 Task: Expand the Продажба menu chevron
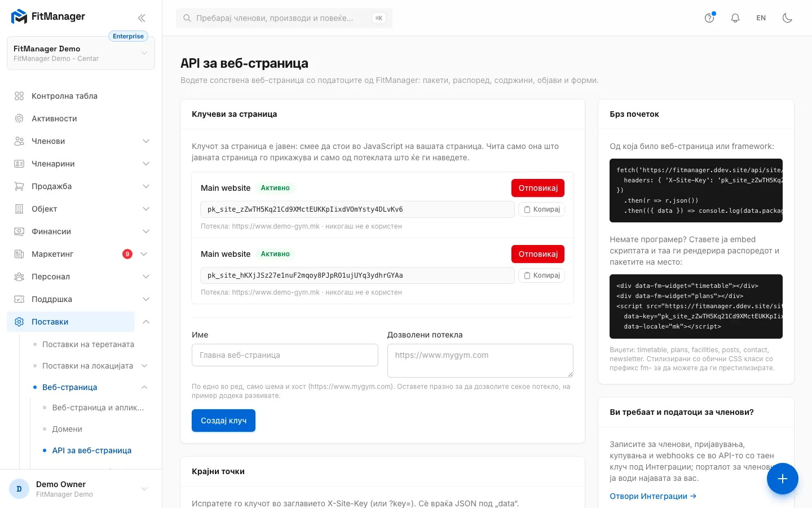coord(146,186)
